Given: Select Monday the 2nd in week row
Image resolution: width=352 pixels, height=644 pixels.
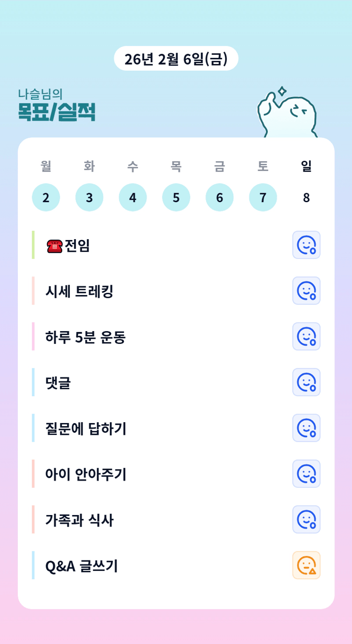Looking at the screenshot, I should [46, 197].
